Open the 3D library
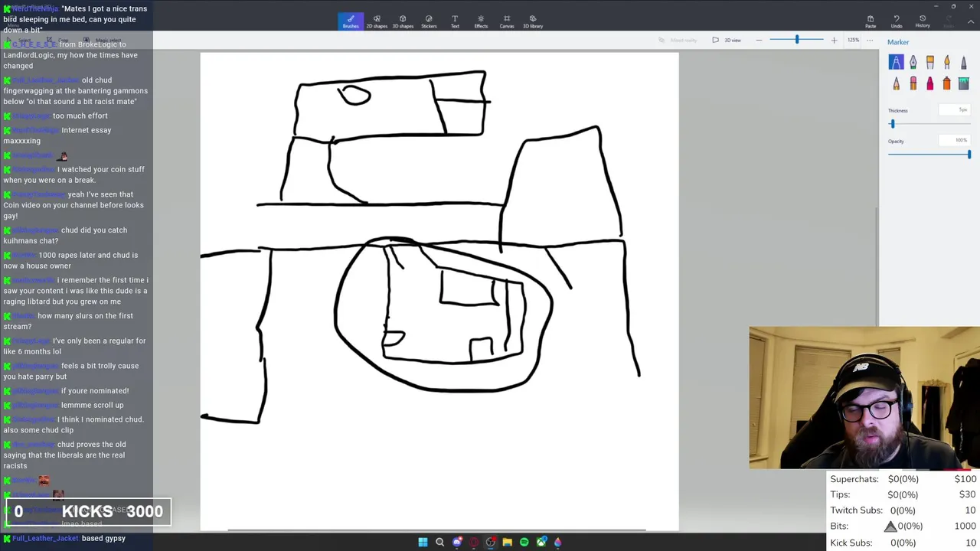The image size is (980, 551). click(533, 21)
